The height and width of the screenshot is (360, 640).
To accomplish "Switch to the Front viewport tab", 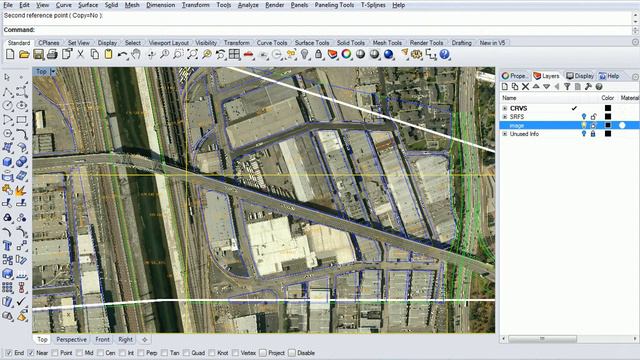I will (x=102, y=339).
